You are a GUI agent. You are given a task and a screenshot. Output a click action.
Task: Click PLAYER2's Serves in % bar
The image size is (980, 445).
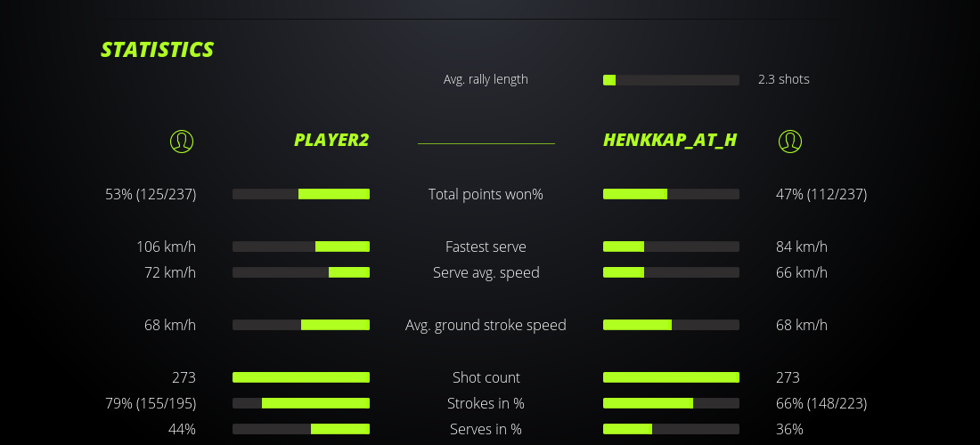coord(301,429)
